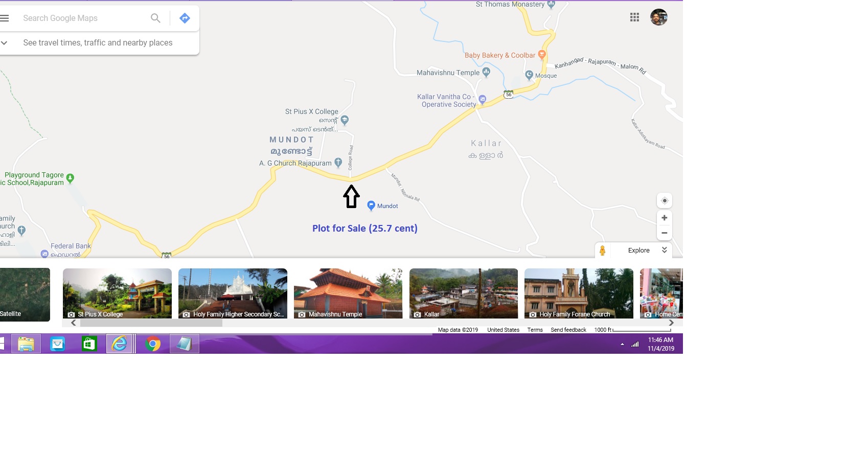Open the Mahavishnu Temple photo

pos(348,293)
